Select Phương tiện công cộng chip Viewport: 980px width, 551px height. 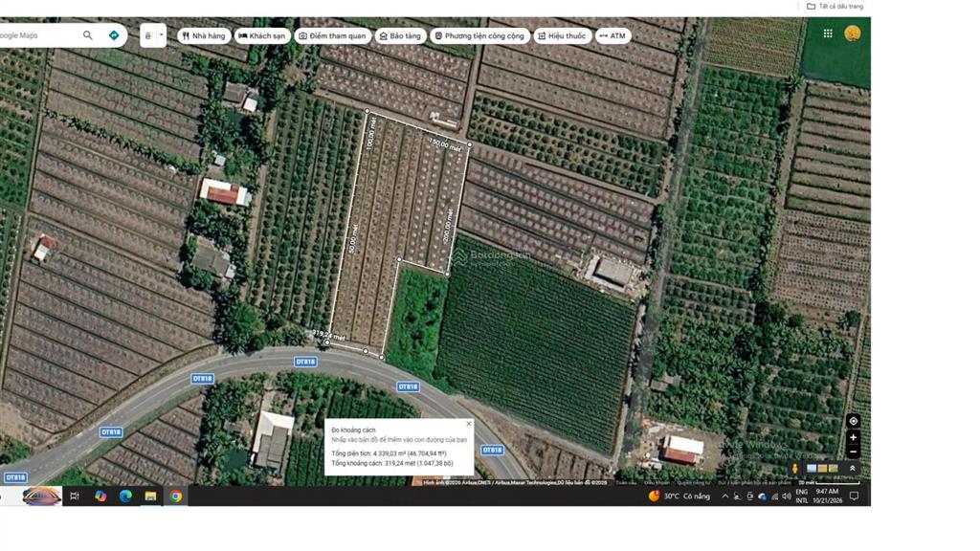(x=479, y=36)
